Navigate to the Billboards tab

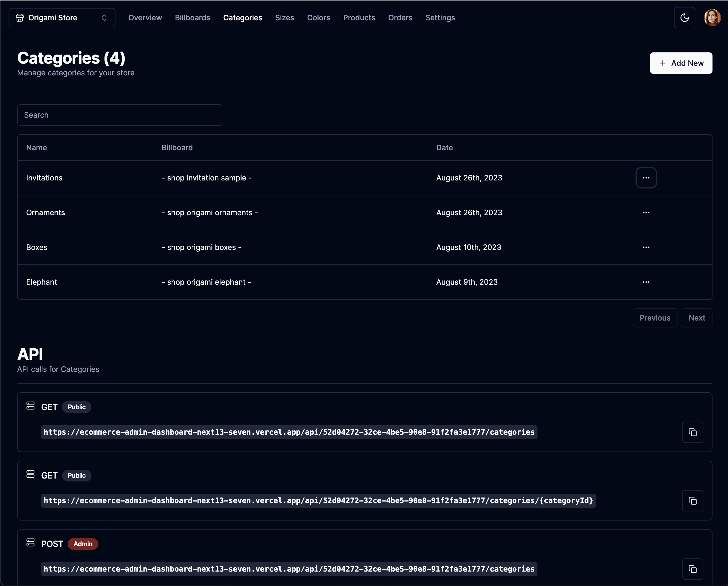192,17
